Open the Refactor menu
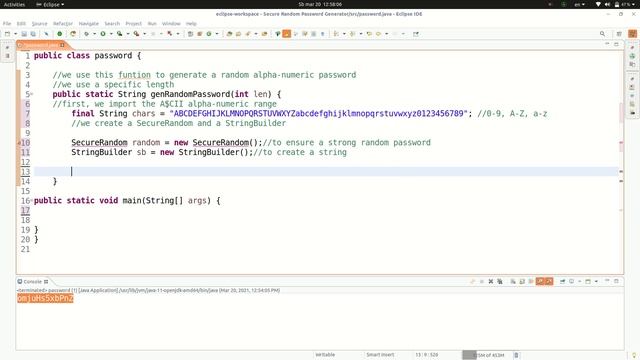 pos(63,24)
